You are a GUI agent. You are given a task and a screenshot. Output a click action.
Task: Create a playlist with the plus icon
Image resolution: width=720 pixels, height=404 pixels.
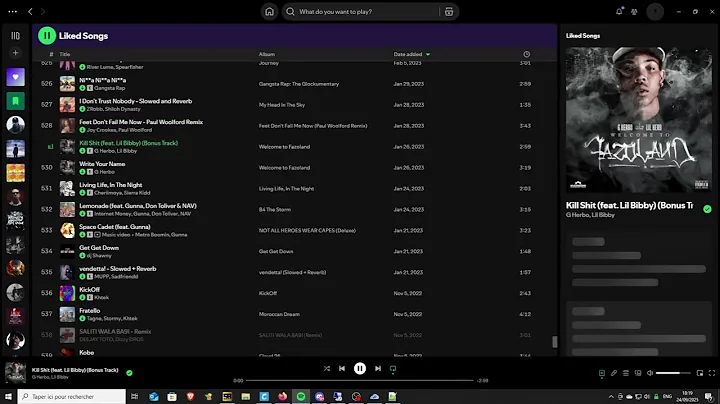coord(15,53)
